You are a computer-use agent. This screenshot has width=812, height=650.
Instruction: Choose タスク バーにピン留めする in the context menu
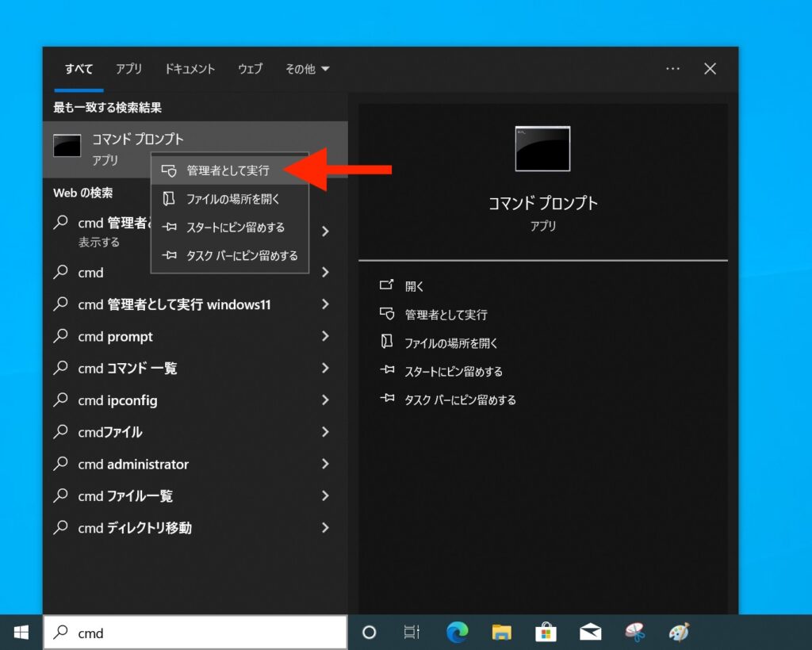(x=241, y=255)
